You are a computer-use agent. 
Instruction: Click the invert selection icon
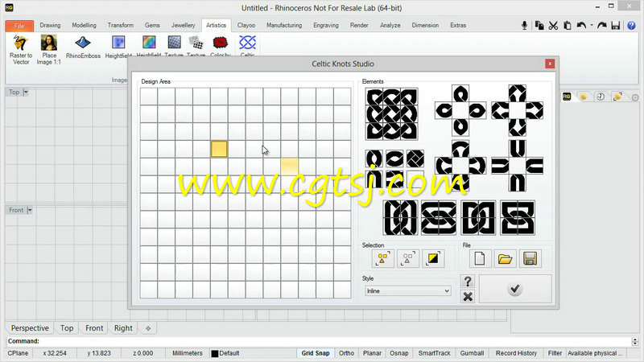tap(433, 258)
